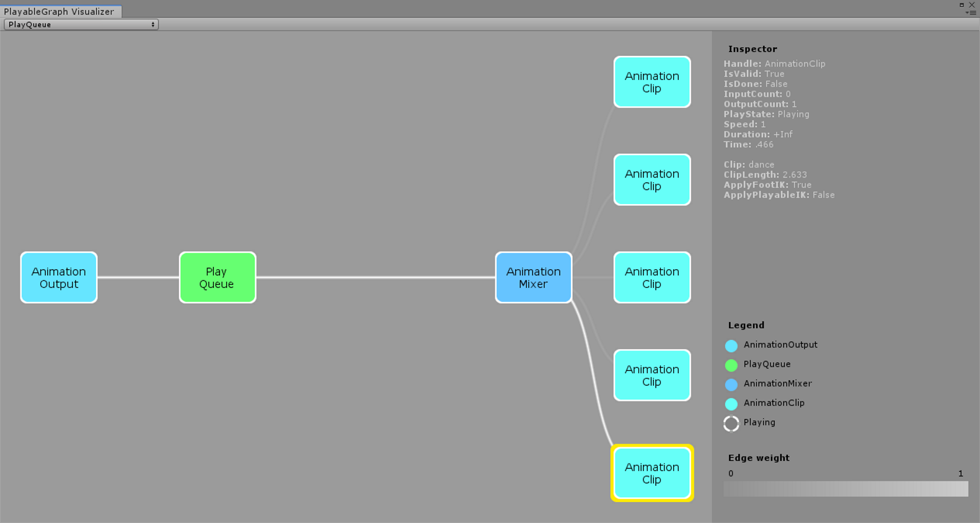
Task: Click the 'IsDone: False' line
Action: [x=756, y=84]
